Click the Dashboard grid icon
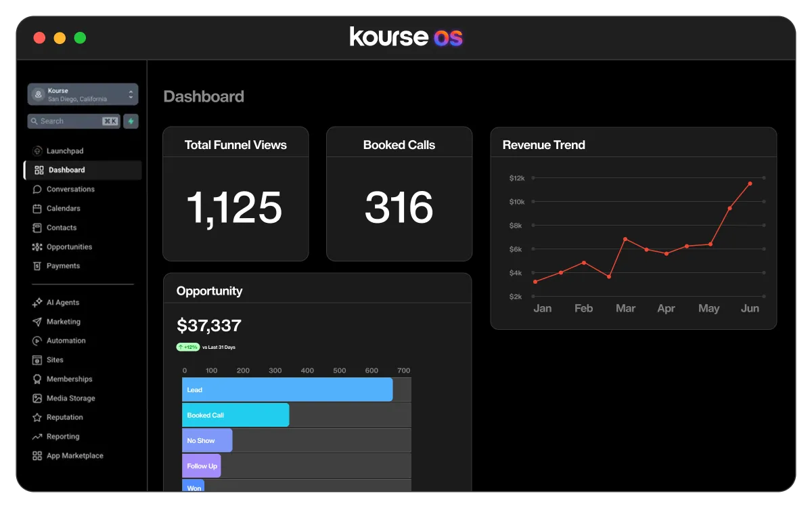This screenshot has width=812, height=508. 39,170
